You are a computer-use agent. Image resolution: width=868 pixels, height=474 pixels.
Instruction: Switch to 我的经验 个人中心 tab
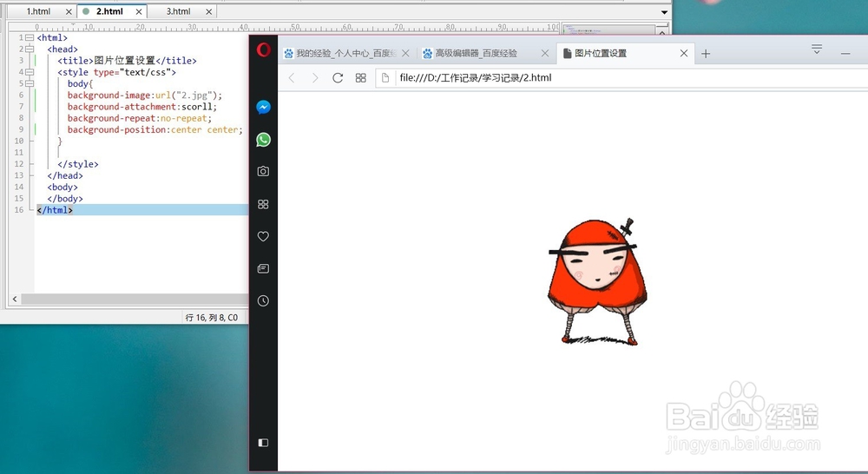346,53
